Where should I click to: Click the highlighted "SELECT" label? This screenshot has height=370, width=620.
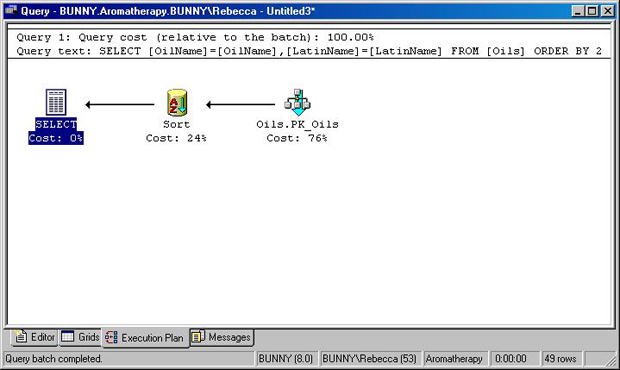click(x=56, y=124)
